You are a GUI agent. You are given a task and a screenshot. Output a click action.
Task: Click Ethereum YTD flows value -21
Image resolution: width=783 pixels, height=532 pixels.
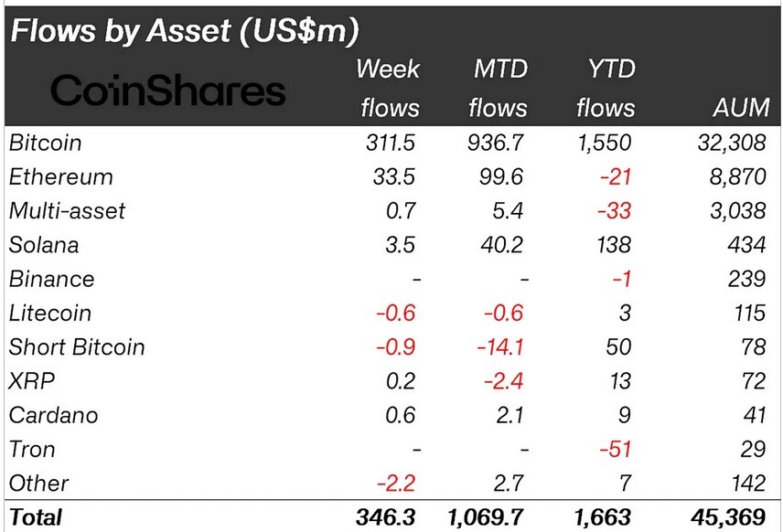616,176
